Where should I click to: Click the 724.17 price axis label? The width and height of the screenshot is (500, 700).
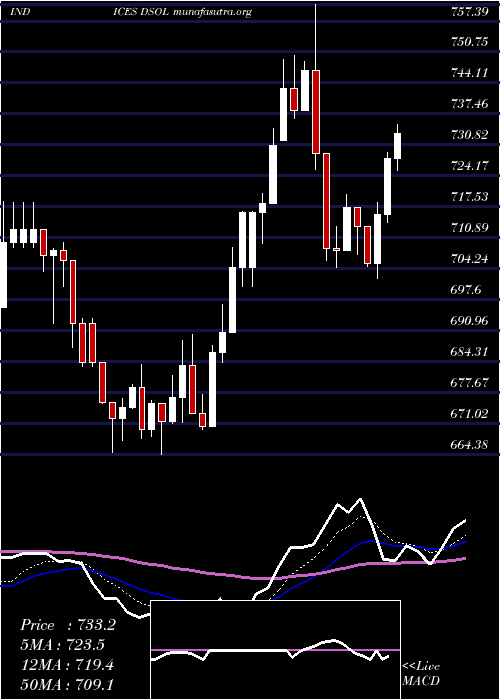pyautogui.click(x=469, y=166)
